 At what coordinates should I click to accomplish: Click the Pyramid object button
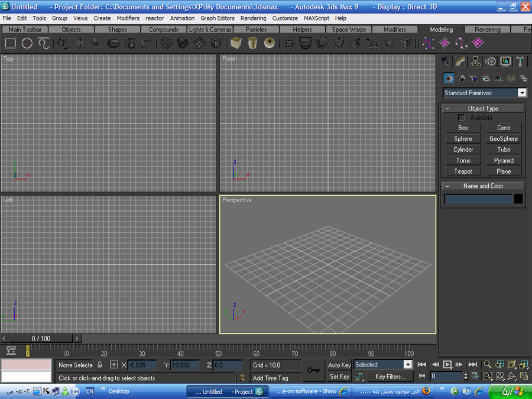click(x=504, y=160)
